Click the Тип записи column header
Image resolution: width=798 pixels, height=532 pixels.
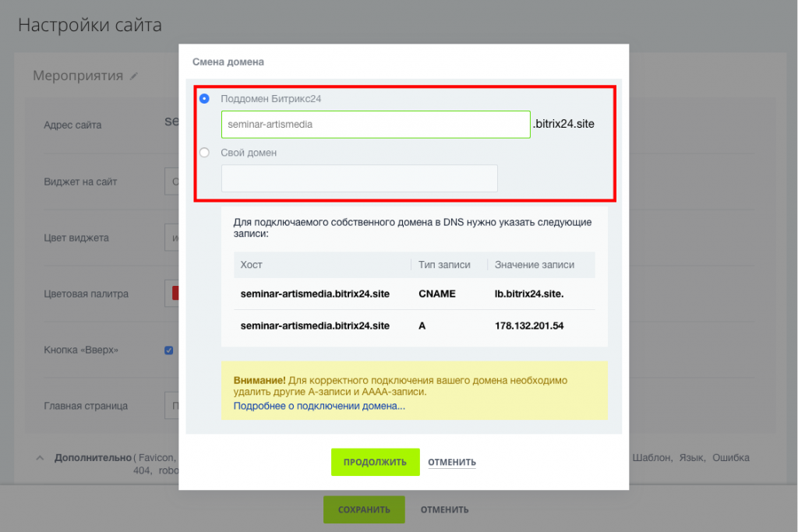pos(444,265)
